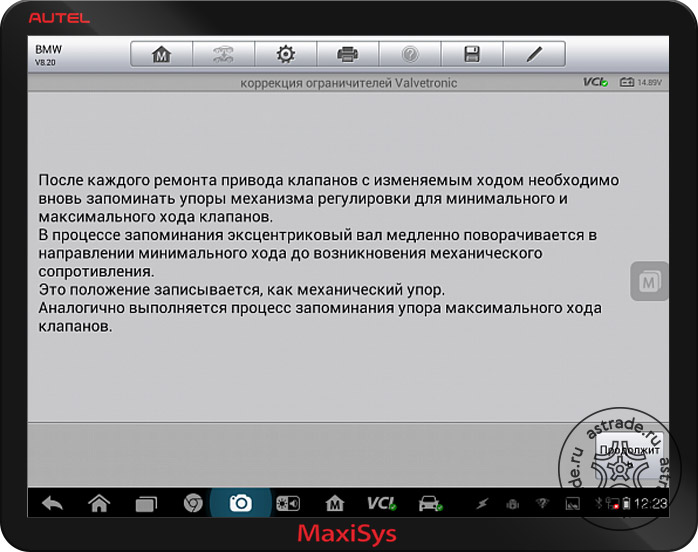This screenshot has width=698, height=552.
Task: Tap the Android debug status icon
Action: (x=513, y=504)
